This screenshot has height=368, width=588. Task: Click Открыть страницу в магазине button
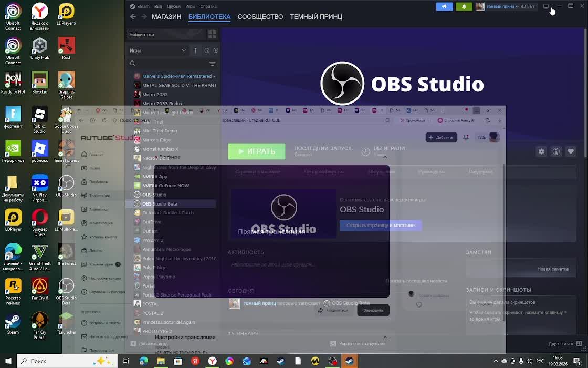click(x=381, y=226)
